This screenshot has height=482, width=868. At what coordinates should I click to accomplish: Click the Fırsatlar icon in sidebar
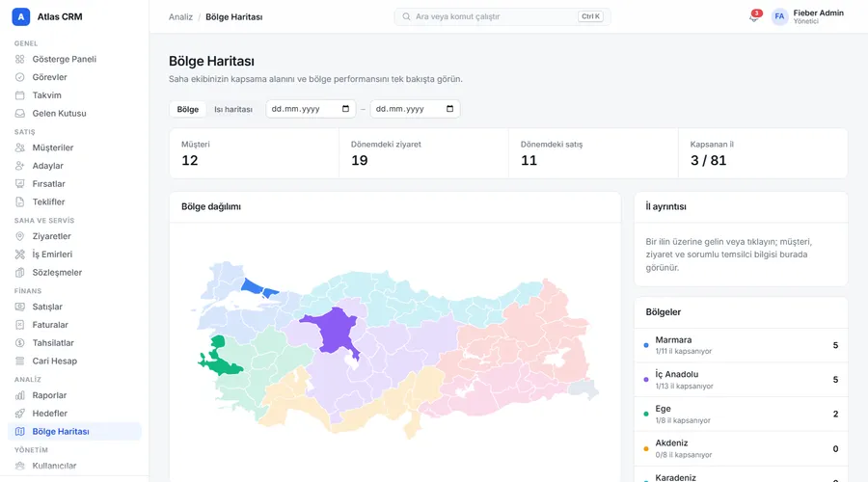(x=20, y=184)
